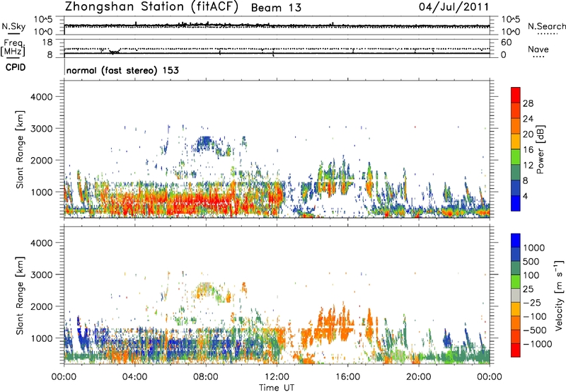566x392 pixels.
Task: Click the 'Nave' legend label
Action: [x=538, y=50]
